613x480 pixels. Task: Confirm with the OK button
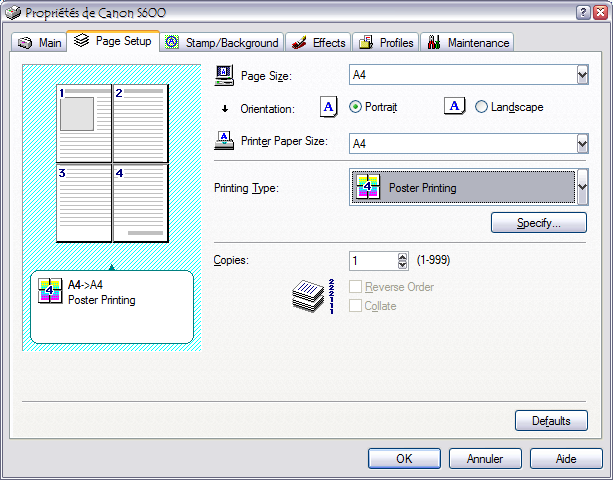click(x=404, y=459)
